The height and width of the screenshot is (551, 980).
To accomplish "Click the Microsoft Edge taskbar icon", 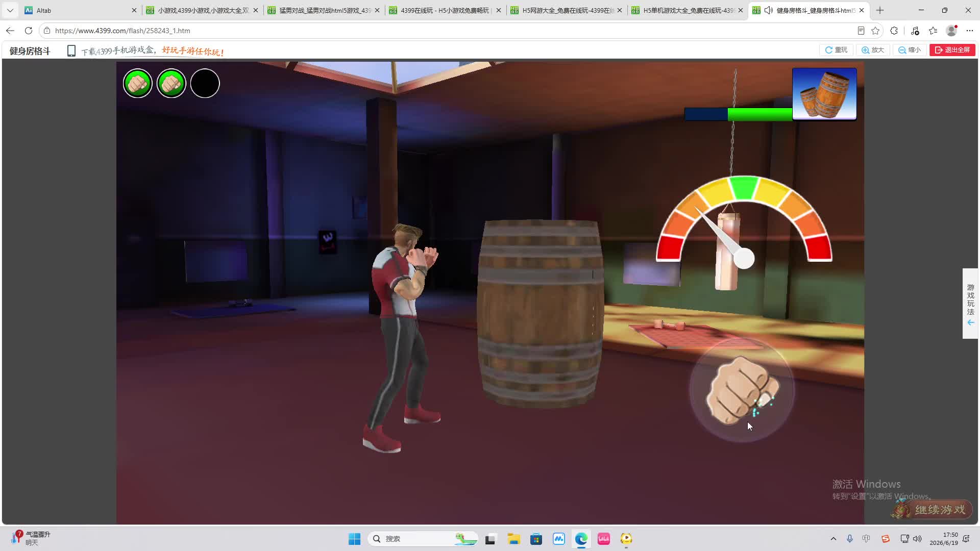I will tap(581, 539).
